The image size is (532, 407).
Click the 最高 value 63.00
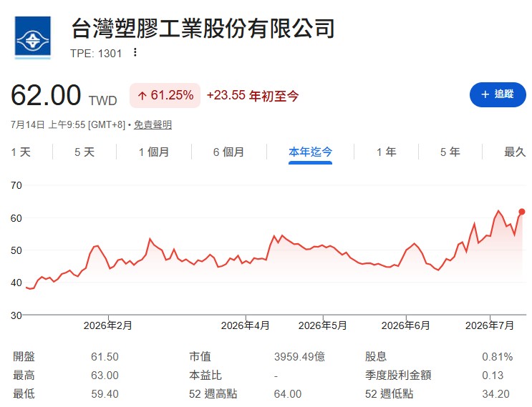pyautogui.click(x=105, y=376)
